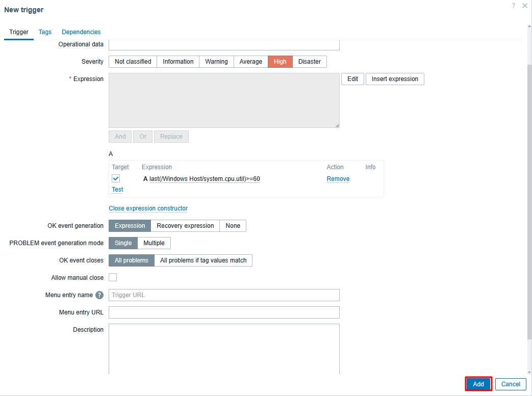
Task: Remove expression A from the constructor
Action: click(338, 179)
